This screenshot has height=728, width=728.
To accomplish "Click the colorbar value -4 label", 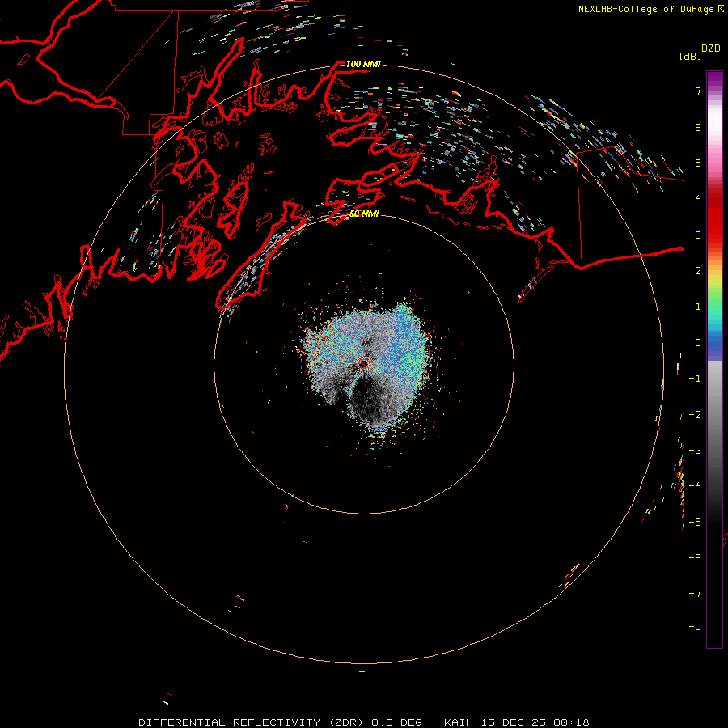I will click(x=695, y=486).
